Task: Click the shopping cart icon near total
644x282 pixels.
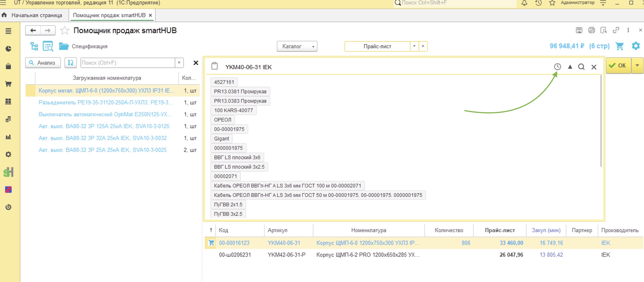Action: click(620, 46)
